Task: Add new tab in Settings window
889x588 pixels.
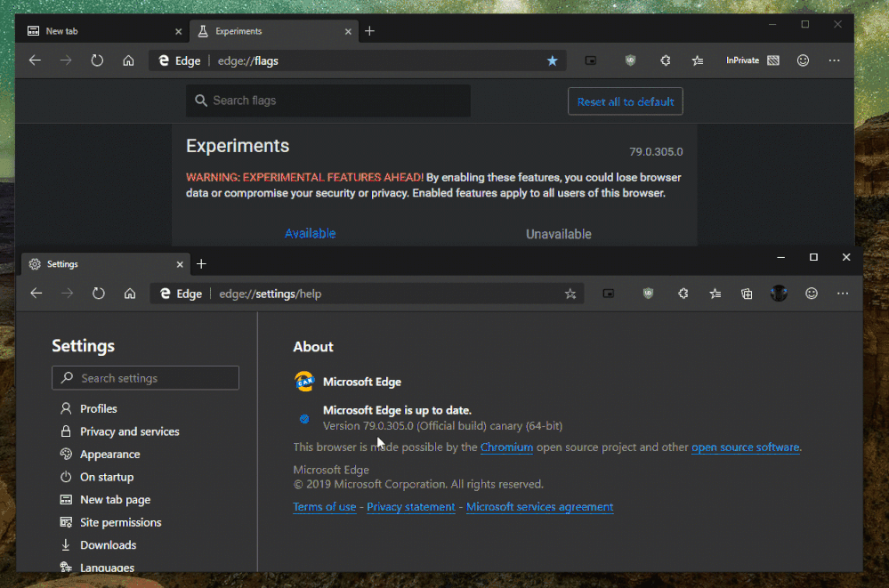Action: click(201, 264)
